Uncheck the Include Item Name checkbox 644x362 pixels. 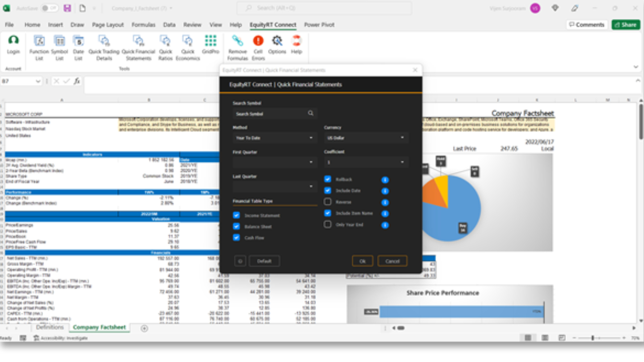click(328, 213)
